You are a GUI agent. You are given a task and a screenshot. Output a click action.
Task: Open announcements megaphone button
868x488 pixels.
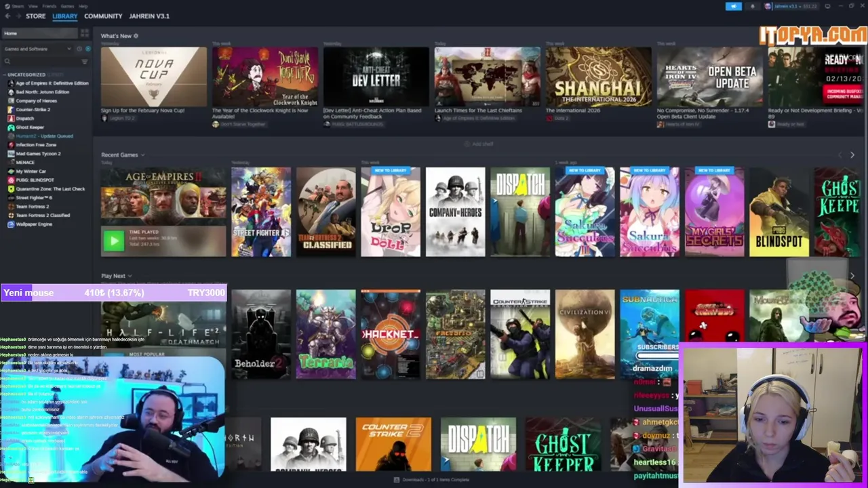734,6
